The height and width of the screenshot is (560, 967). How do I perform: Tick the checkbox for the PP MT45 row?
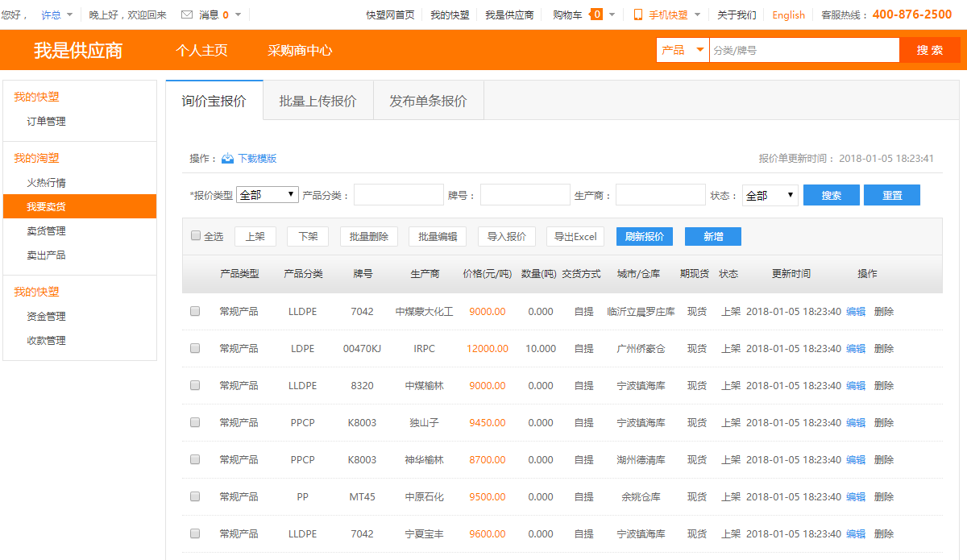[195, 496]
